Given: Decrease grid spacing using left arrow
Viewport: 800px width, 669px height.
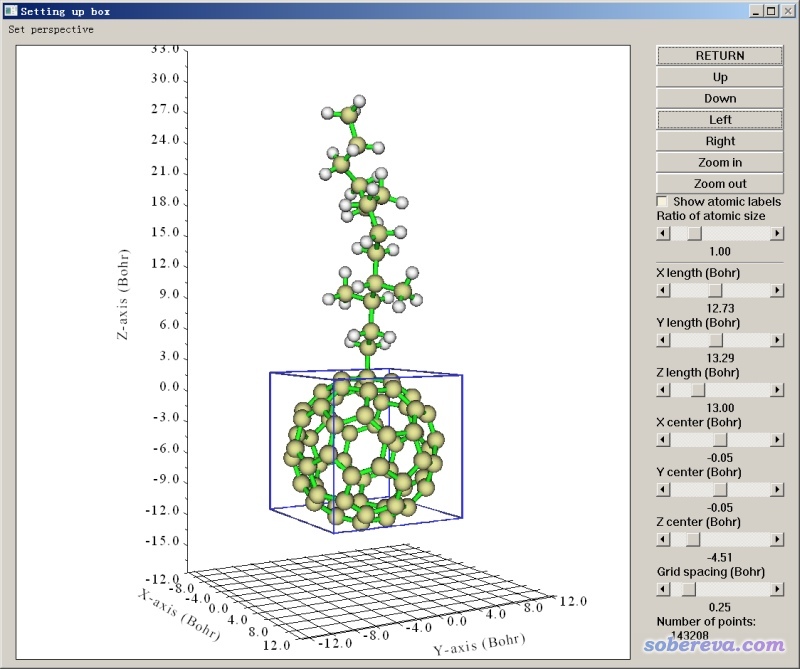Looking at the screenshot, I should [663, 589].
